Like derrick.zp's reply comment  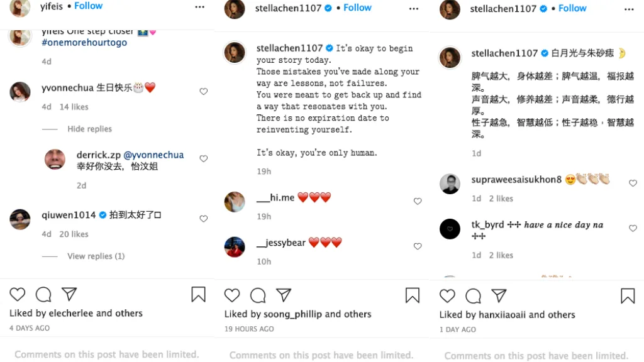203,159
